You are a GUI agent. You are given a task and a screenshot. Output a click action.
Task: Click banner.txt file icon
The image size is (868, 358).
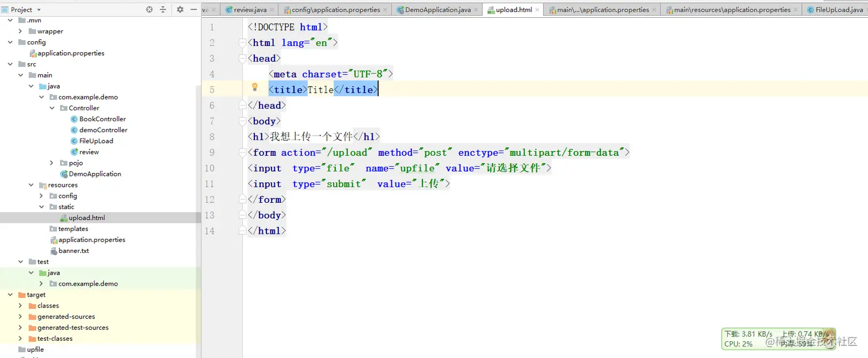[x=53, y=251]
